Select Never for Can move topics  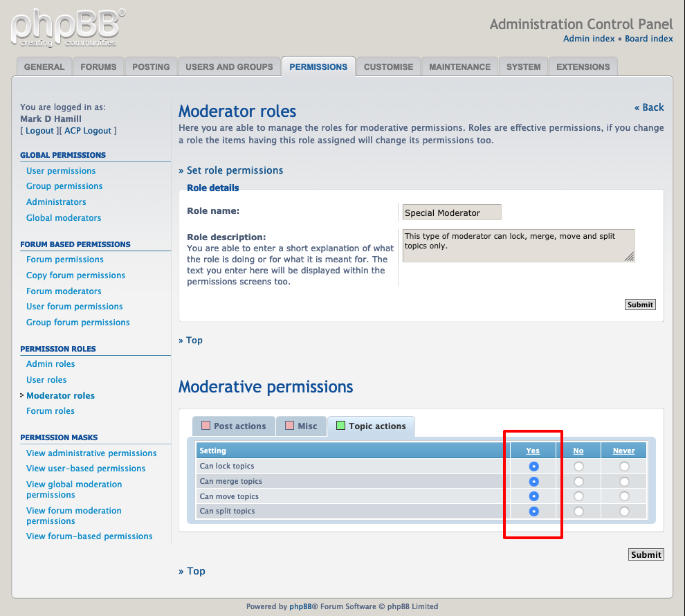click(624, 496)
